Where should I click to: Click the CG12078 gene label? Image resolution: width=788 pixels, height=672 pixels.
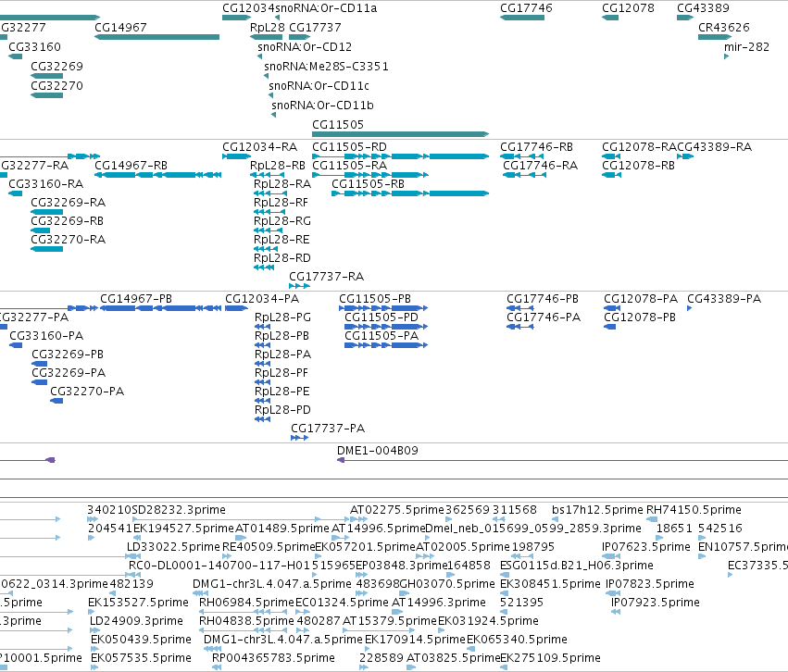(628, 8)
